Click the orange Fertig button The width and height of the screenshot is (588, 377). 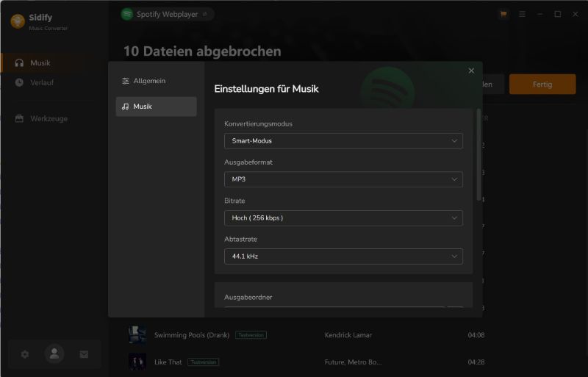coord(542,85)
